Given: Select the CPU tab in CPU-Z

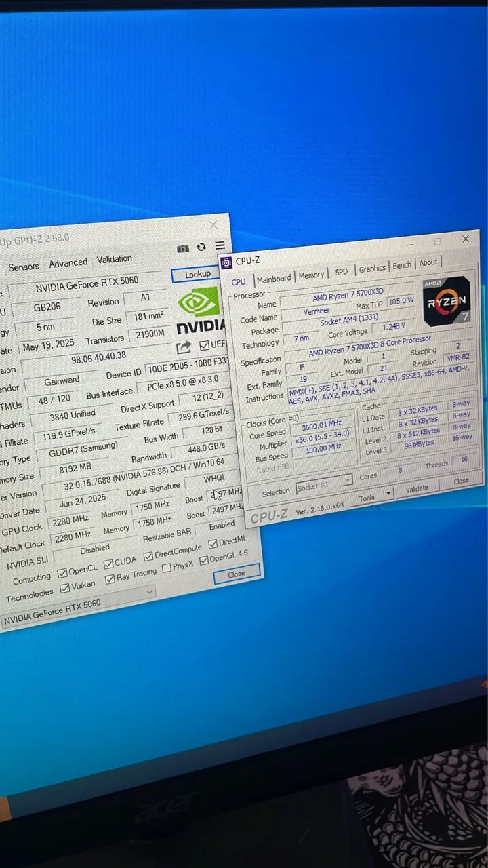Looking at the screenshot, I should pos(239,282).
